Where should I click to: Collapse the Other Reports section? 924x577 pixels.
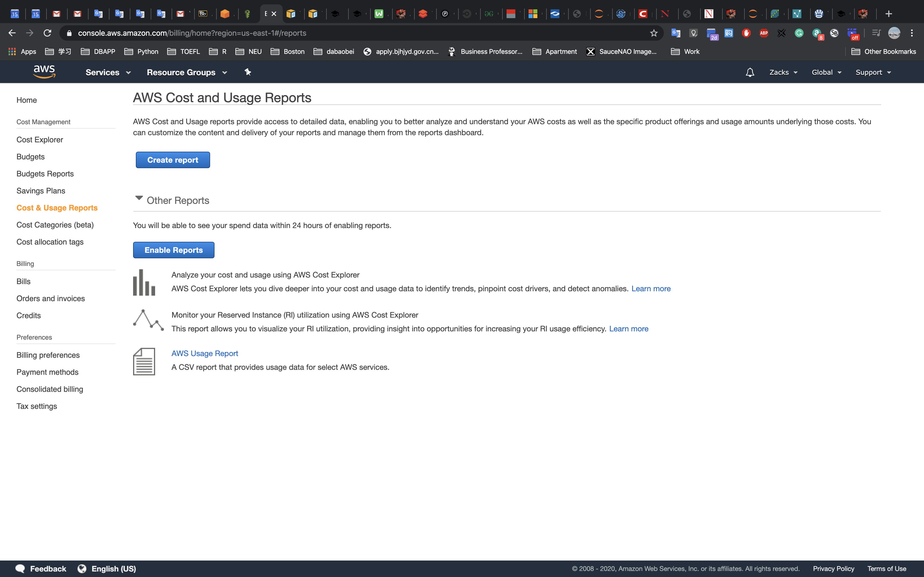pyautogui.click(x=139, y=198)
